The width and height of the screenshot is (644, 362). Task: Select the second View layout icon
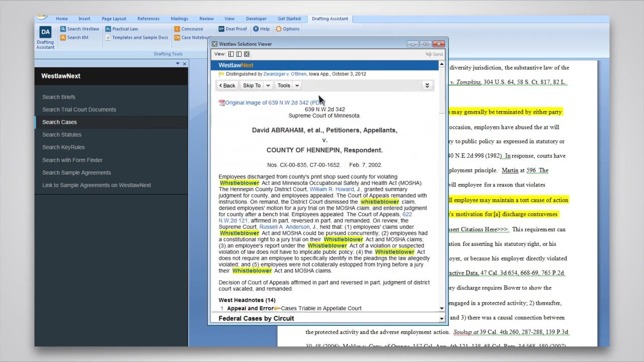click(x=239, y=54)
